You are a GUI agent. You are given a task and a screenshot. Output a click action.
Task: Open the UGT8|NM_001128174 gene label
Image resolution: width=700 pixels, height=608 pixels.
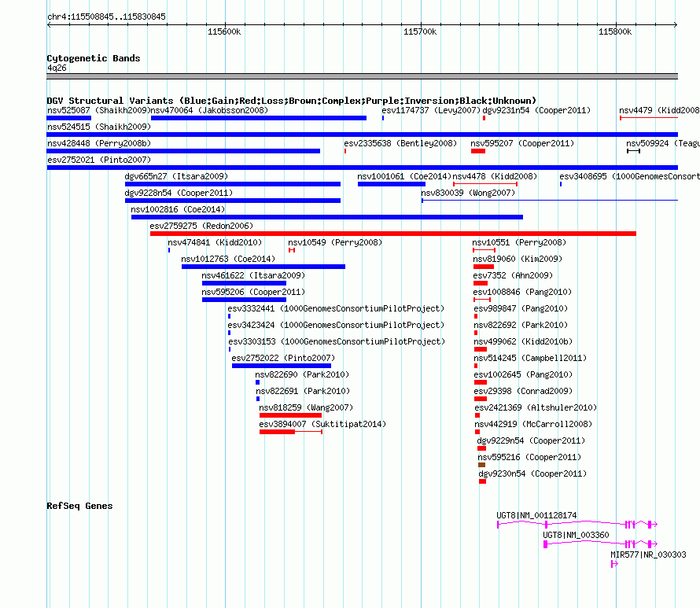coord(536,515)
